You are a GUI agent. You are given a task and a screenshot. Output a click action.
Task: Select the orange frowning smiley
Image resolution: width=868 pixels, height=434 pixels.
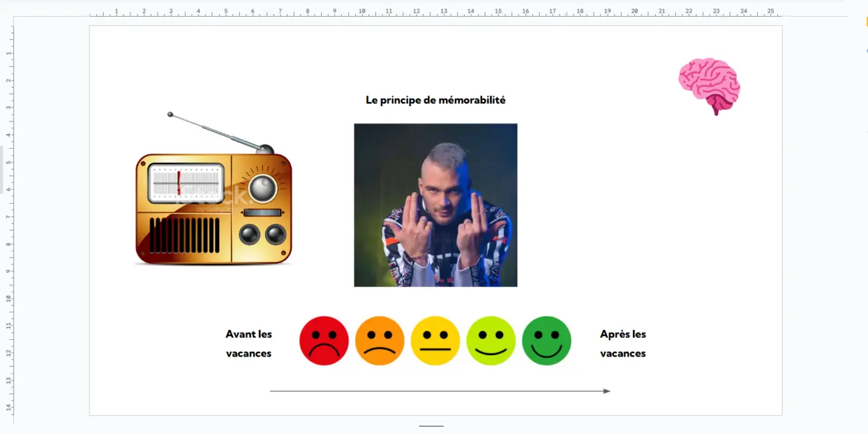[379, 341]
